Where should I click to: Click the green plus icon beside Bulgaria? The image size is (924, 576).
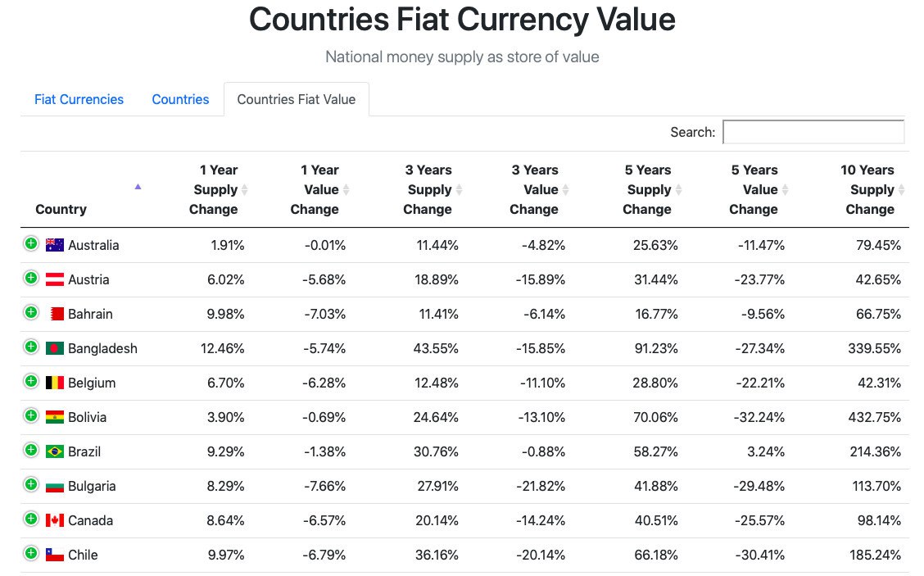pos(30,484)
